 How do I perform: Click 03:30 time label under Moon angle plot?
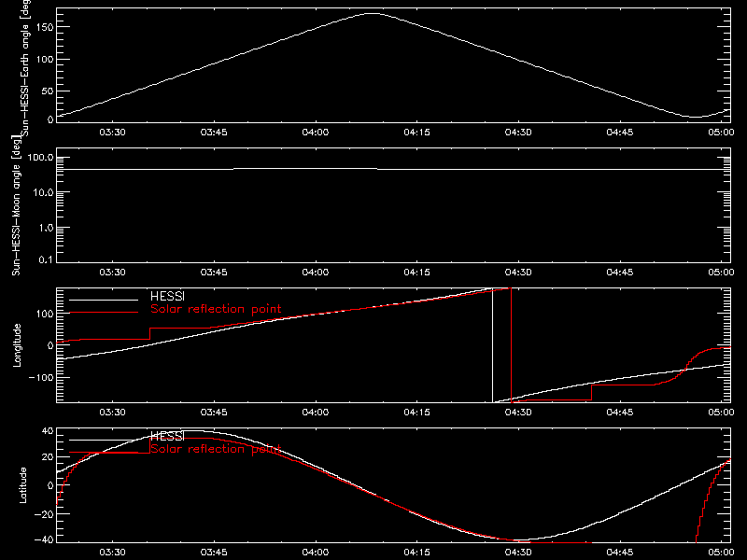(112, 272)
